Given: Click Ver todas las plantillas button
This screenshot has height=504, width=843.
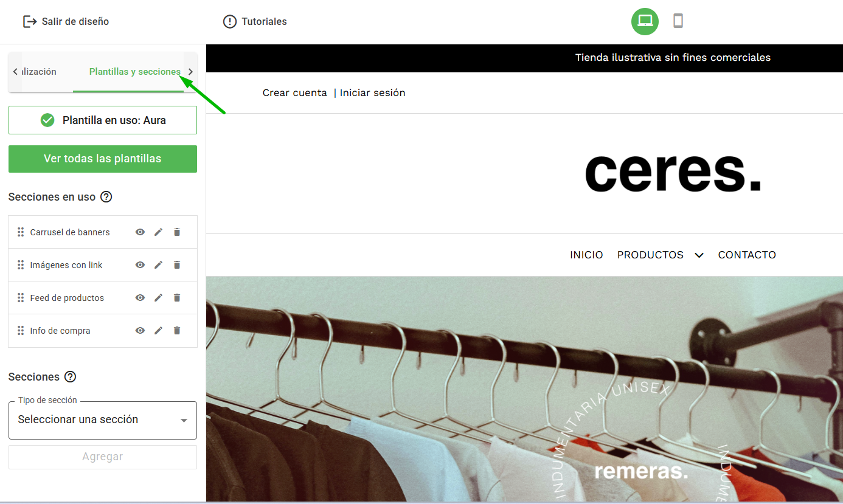Looking at the screenshot, I should pyautogui.click(x=103, y=159).
